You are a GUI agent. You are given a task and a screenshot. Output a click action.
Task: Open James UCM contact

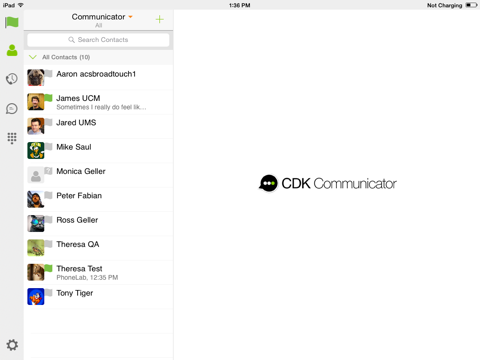tap(99, 102)
